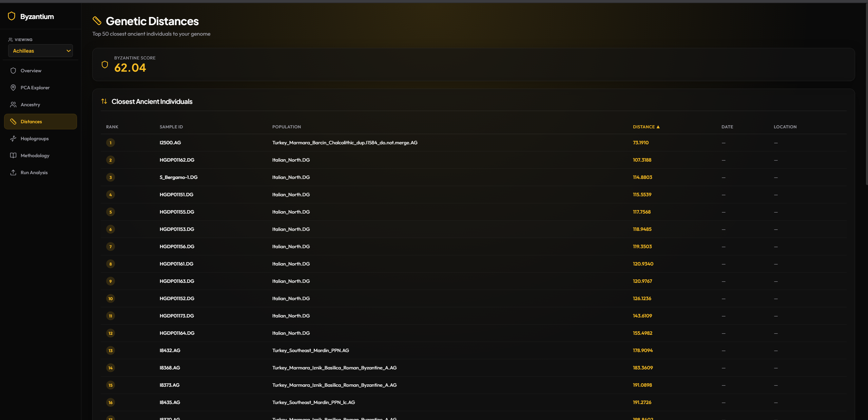Click the Byzantine Score value 62.04
868x420 pixels.
tap(130, 68)
